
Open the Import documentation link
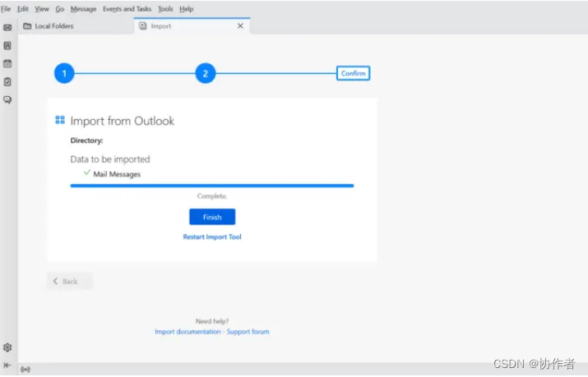pyautogui.click(x=188, y=332)
